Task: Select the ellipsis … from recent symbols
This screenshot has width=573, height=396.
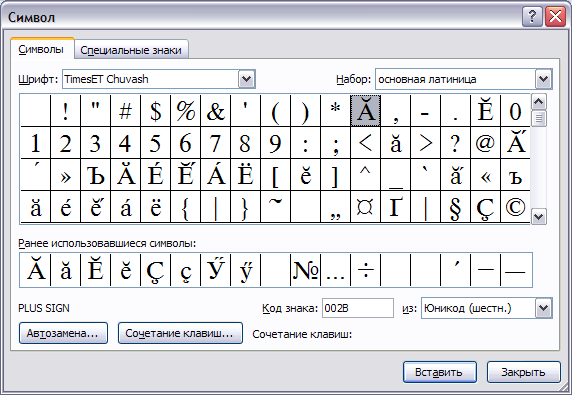Action: 335,270
